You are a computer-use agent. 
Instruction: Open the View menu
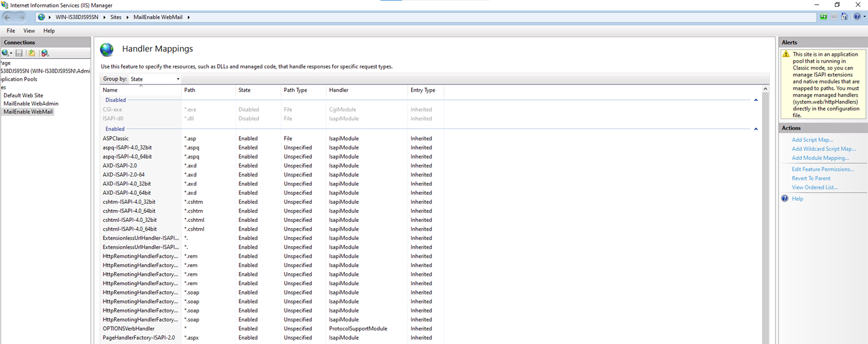point(29,30)
